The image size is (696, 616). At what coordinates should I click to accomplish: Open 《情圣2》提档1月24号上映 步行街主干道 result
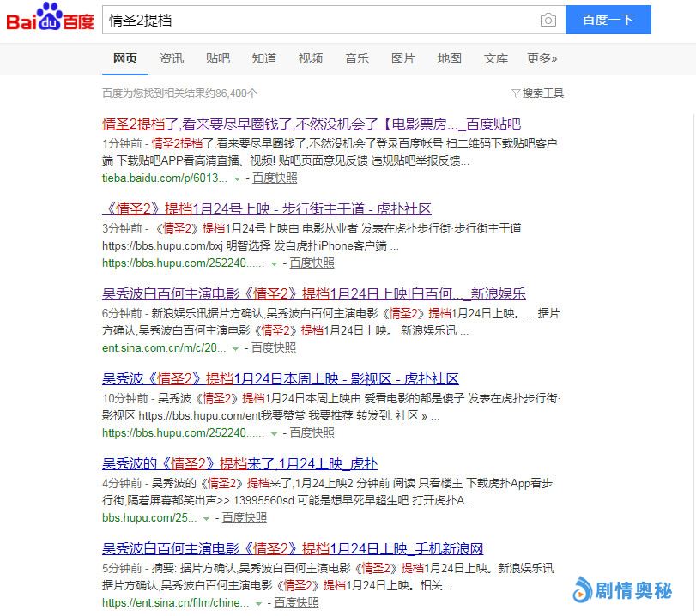[266, 208]
